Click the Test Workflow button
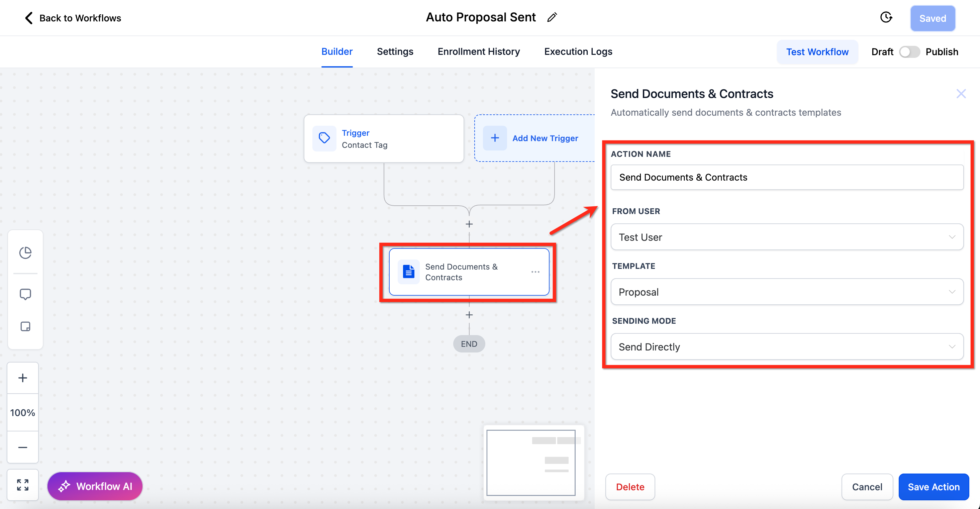980x509 pixels. [x=817, y=52]
